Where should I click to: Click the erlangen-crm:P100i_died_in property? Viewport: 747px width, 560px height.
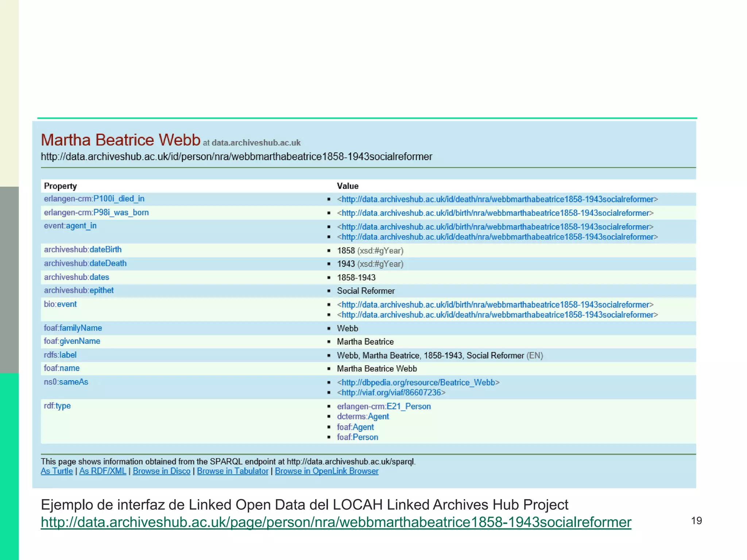click(x=94, y=199)
